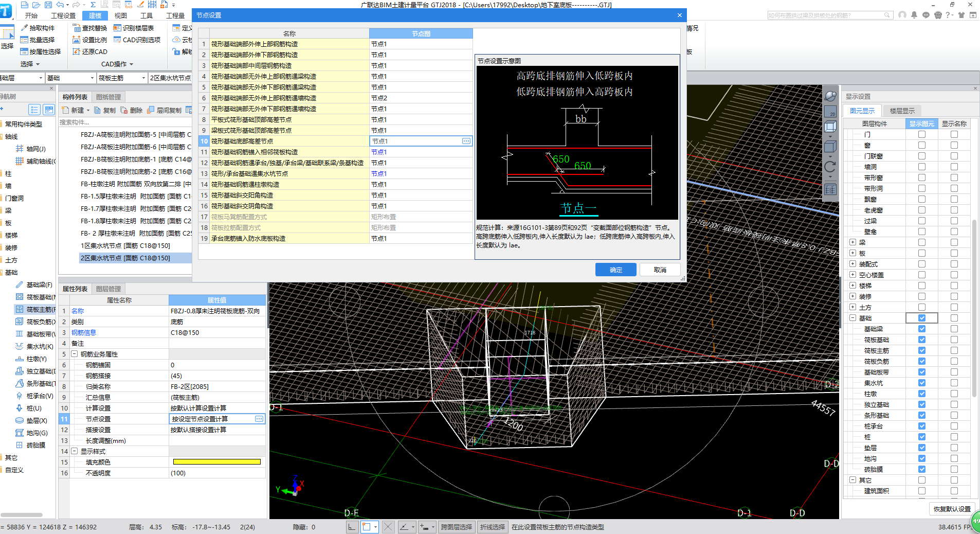The height and width of the screenshot is (534, 980).
Task: Click the 跨图层选择 button
Action: (x=456, y=527)
